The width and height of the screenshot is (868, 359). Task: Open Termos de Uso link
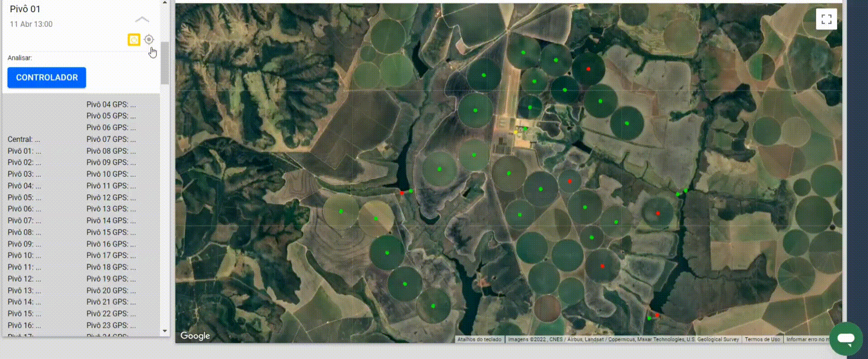(762, 339)
